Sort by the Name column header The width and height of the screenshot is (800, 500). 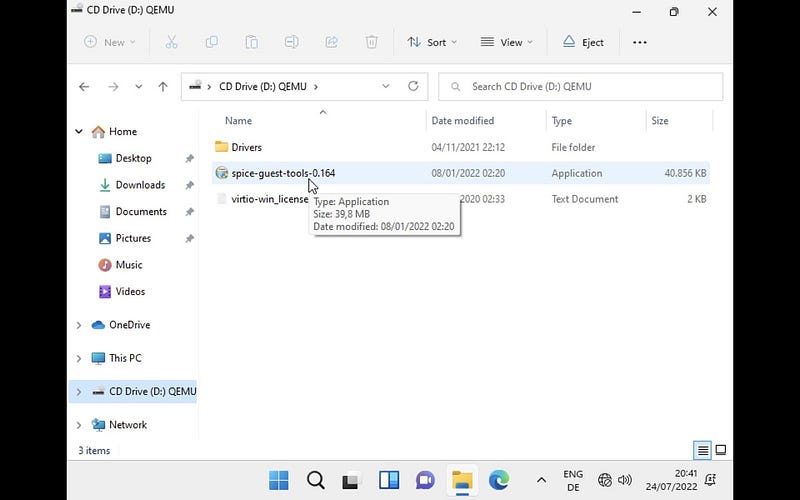point(238,121)
